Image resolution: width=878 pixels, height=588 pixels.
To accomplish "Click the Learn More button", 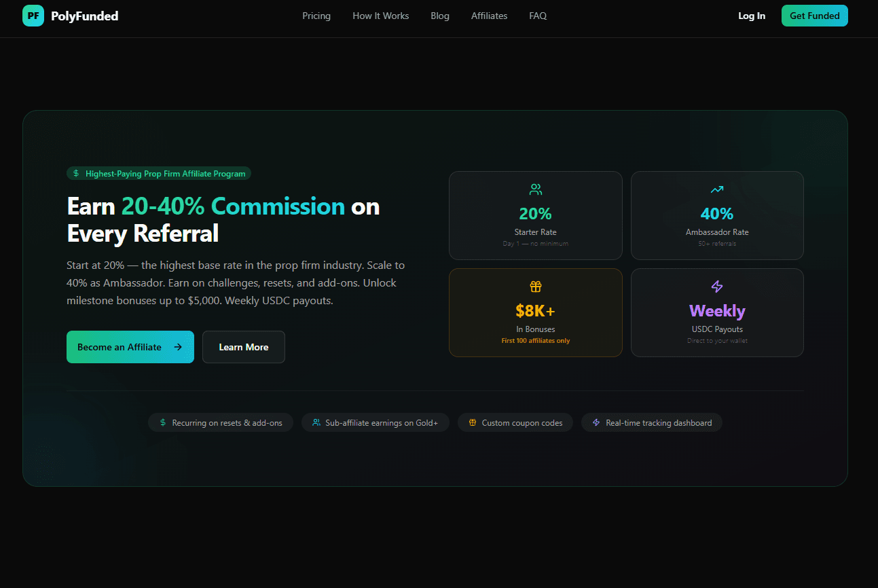I will [x=243, y=347].
